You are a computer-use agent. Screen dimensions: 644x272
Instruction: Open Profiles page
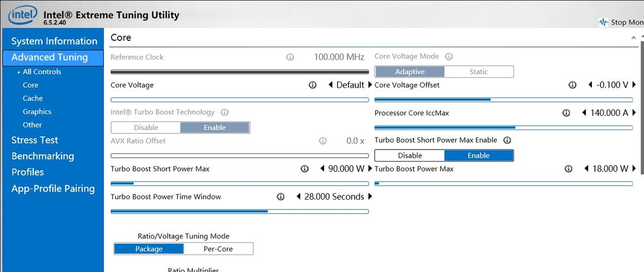coord(28,172)
